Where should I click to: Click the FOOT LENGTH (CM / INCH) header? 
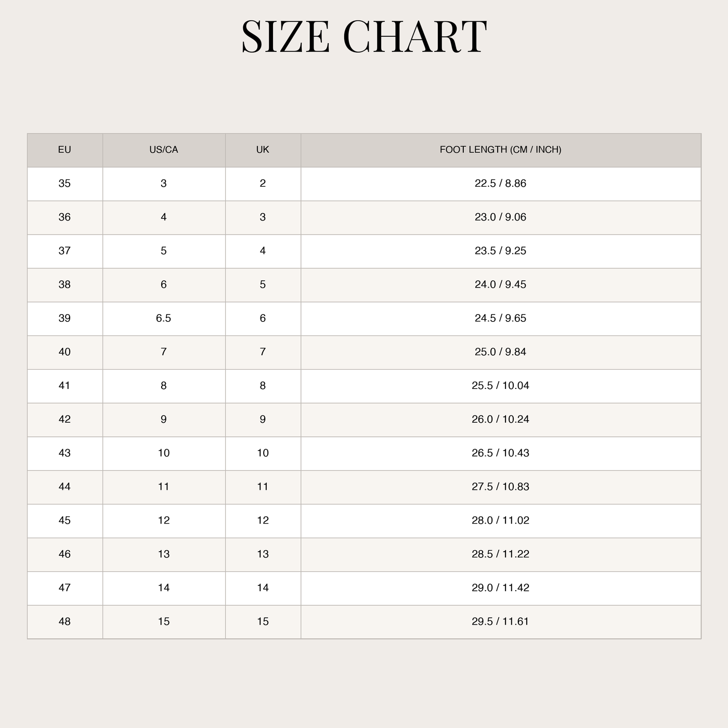pos(501,150)
